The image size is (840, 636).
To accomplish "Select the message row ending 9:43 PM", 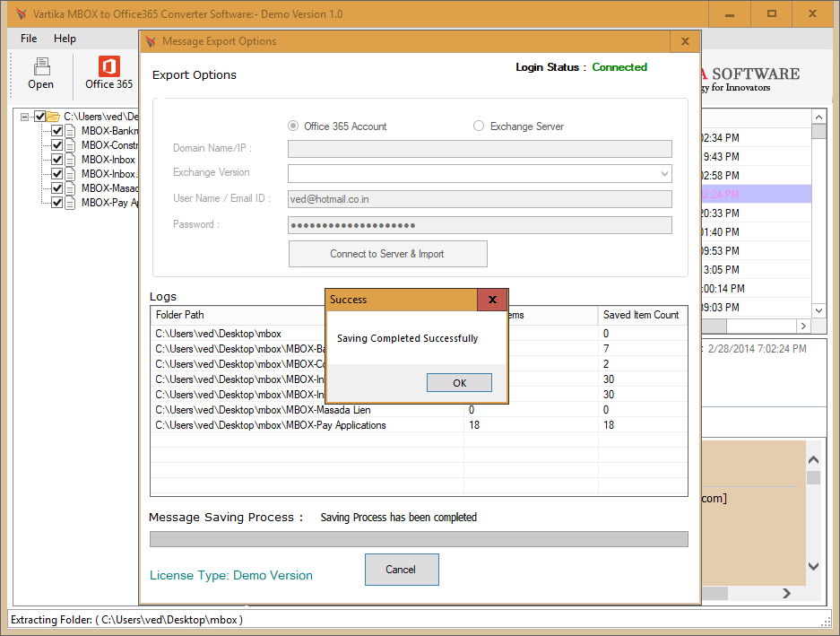I will tap(757, 157).
